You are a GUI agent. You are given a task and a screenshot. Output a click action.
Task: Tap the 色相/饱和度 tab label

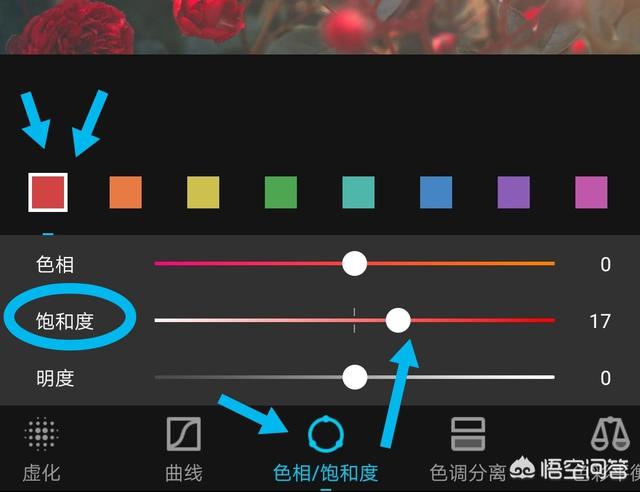(x=325, y=473)
